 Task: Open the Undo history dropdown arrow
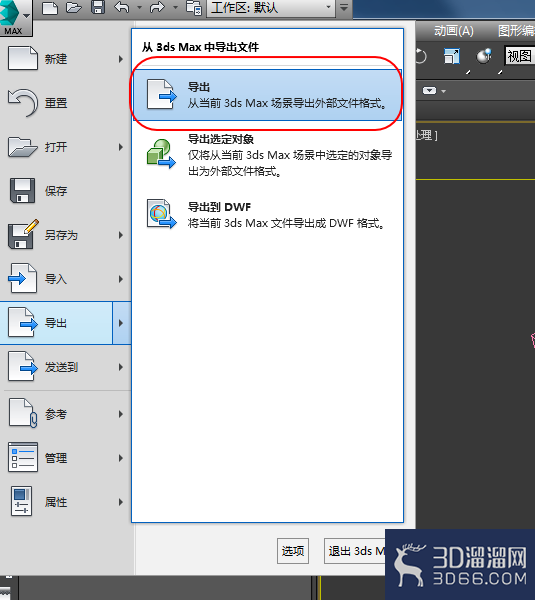pyautogui.click(x=139, y=7)
